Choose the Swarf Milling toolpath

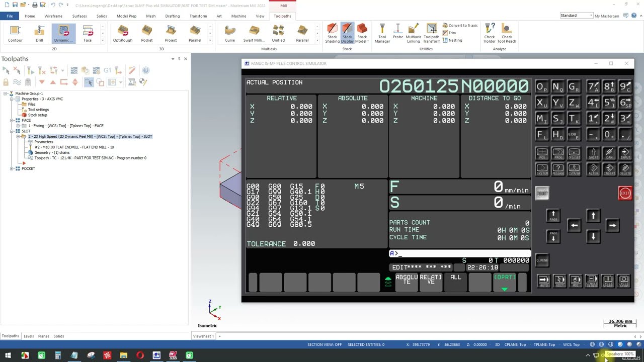coord(254,34)
